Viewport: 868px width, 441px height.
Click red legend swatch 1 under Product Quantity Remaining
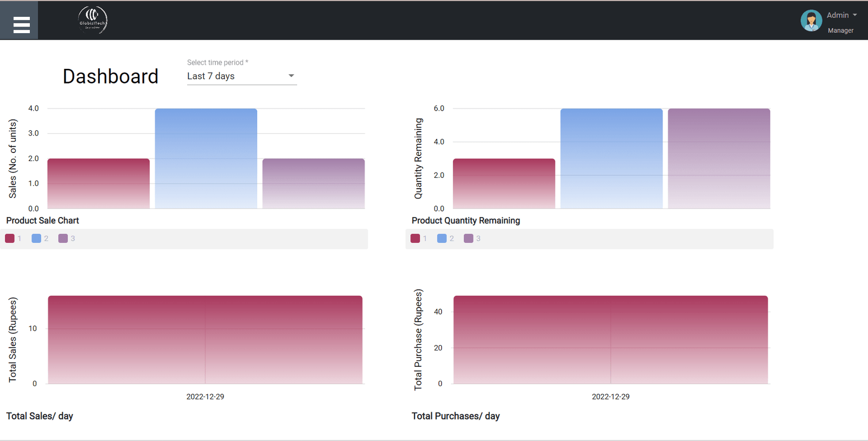point(415,238)
